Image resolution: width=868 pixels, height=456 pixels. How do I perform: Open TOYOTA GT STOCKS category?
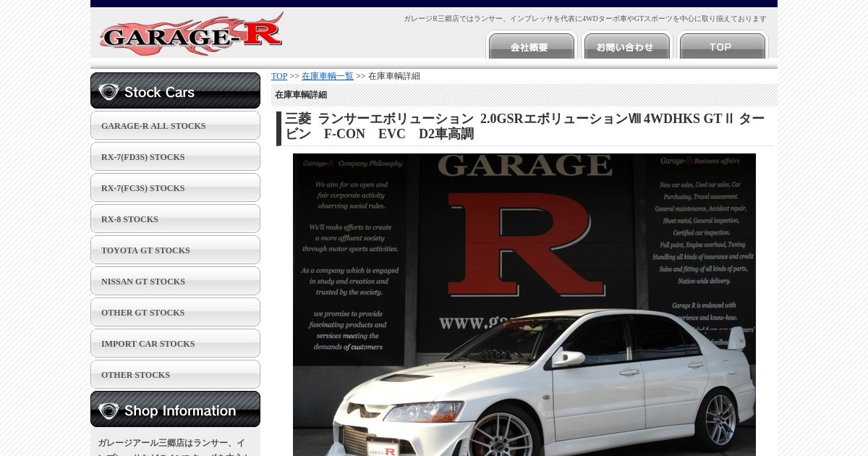pos(175,250)
